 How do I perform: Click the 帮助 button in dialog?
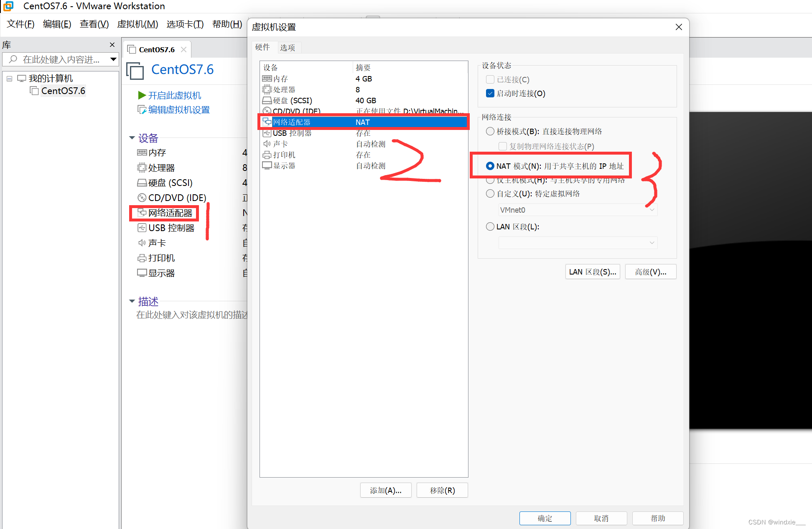click(x=658, y=518)
